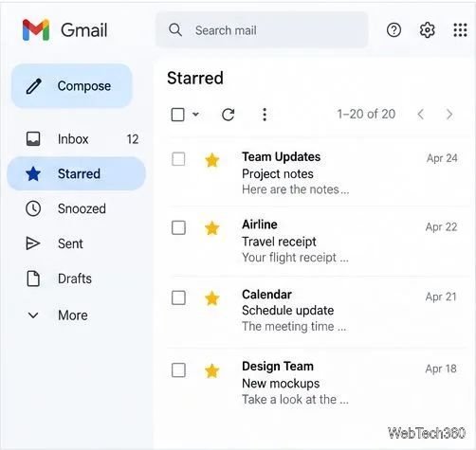The height and width of the screenshot is (450, 476).
Task: Unstar the Calendar email
Action: click(212, 298)
